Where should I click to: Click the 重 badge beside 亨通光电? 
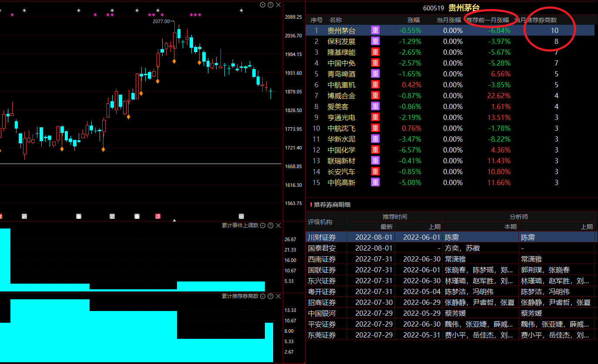pos(375,117)
